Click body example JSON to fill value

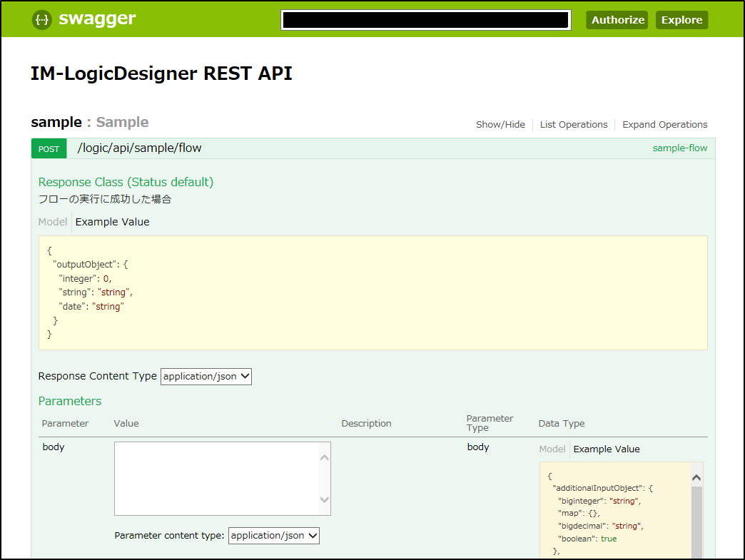[615, 509]
